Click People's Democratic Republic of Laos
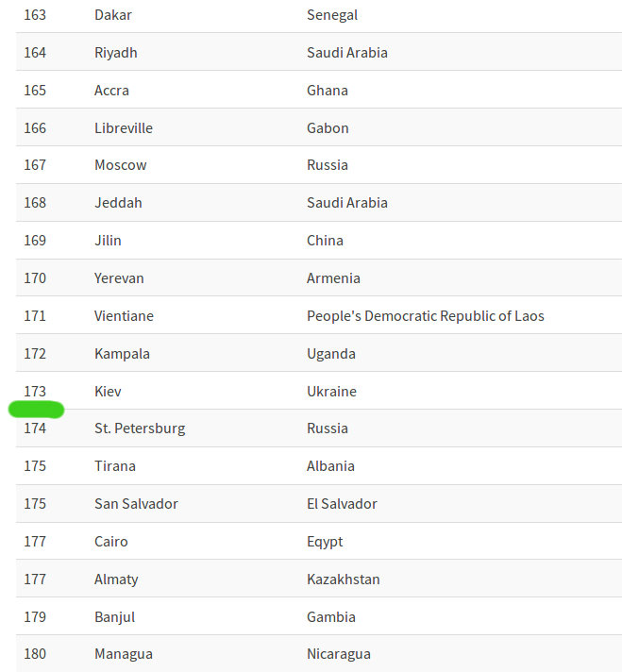The height and width of the screenshot is (672, 622). 425,316
